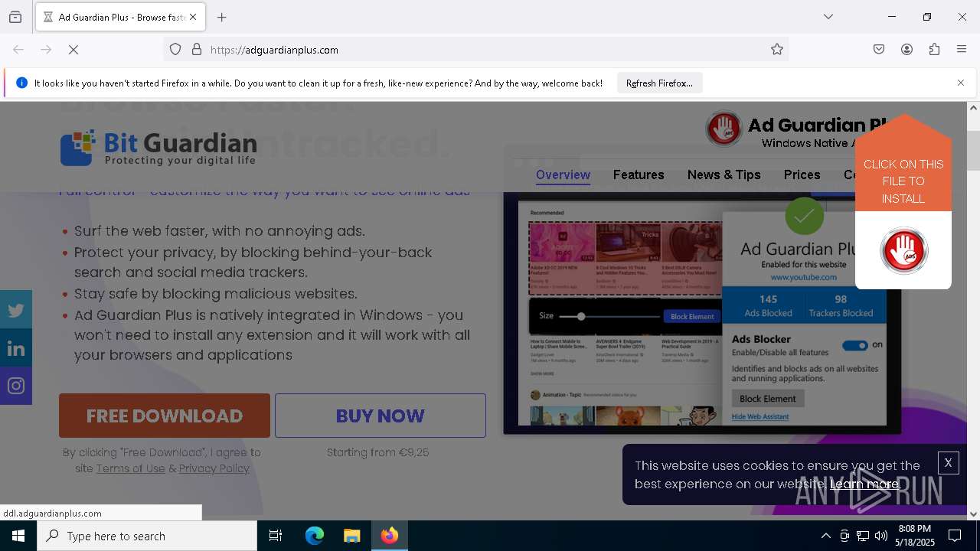Stop loading the page

pos(73,50)
